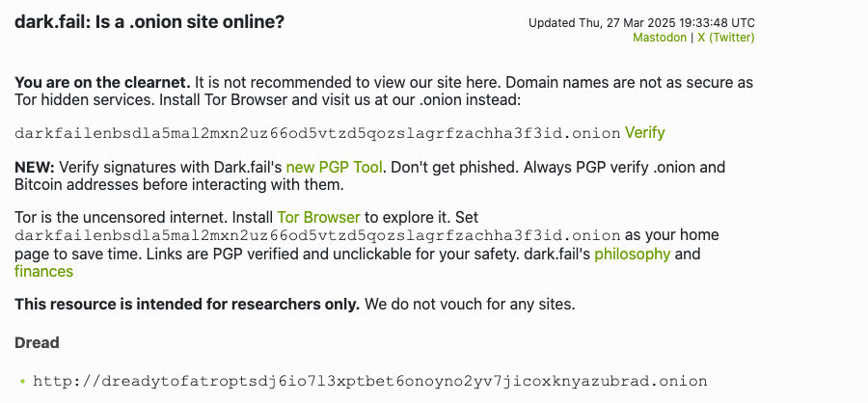Click the green Verify link
868x403 pixels.
click(645, 133)
